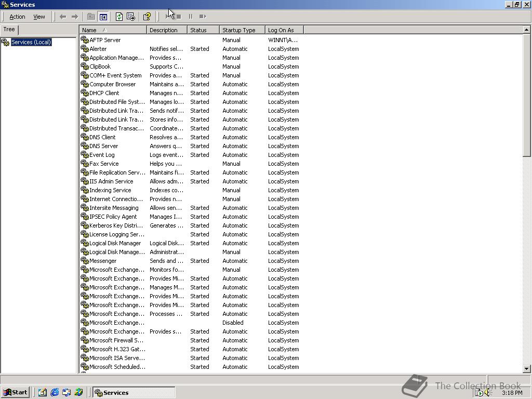This screenshot has width=532, height=399.
Task: Click the system tray clock 3:18 PM
Action: click(x=512, y=393)
